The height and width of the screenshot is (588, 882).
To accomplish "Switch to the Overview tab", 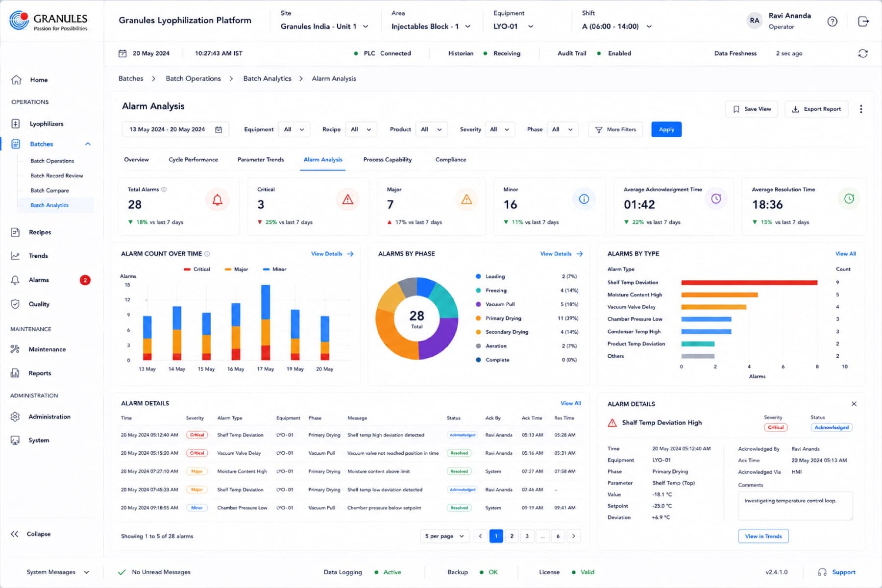I will coord(136,160).
